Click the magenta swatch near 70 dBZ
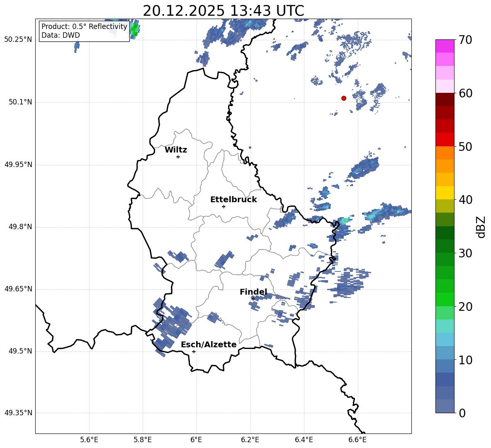The image size is (491, 448). click(445, 46)
